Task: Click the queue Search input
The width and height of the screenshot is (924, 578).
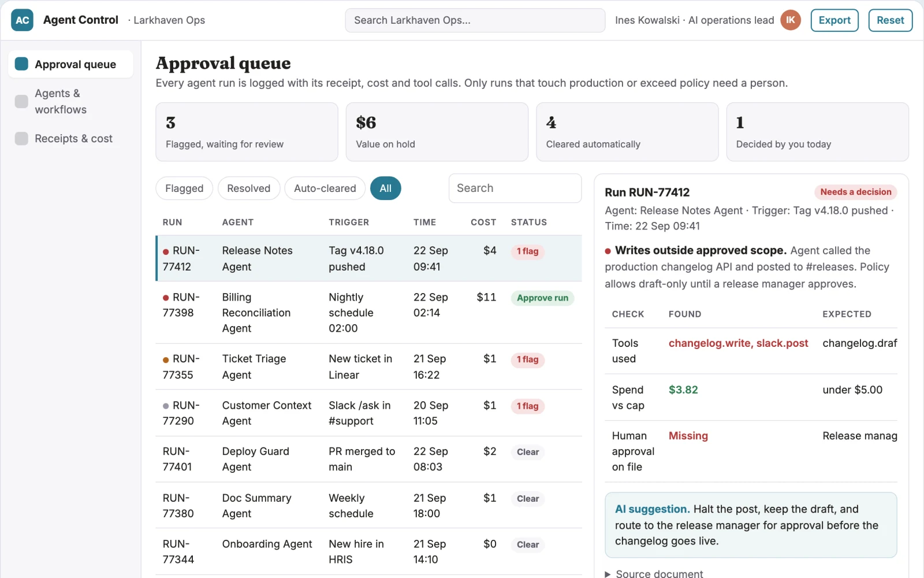Action: pos(515,188)
